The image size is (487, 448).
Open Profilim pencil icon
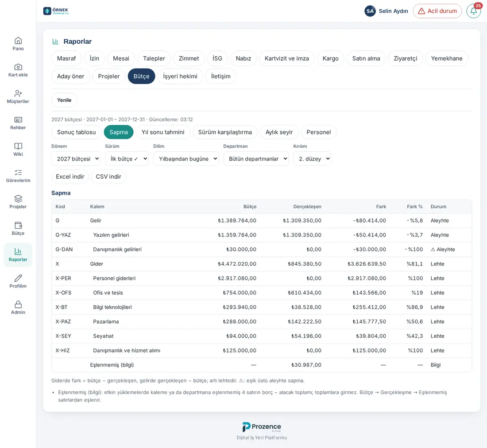[x=18, y=278]
